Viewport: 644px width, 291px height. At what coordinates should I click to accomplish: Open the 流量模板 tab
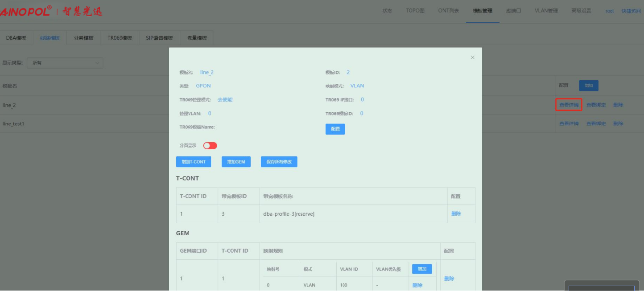(197, 38)
